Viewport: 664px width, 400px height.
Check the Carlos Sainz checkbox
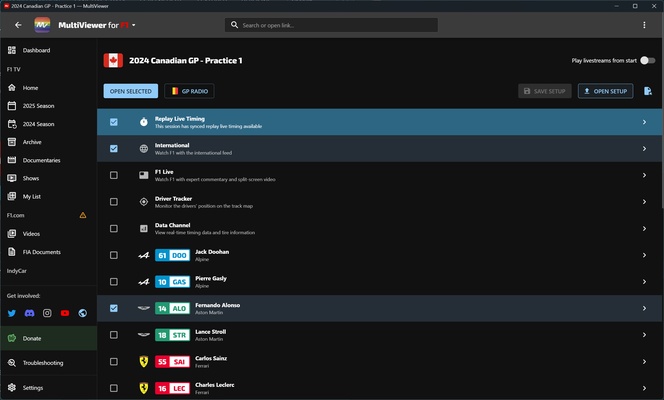[x=113, y=361]
